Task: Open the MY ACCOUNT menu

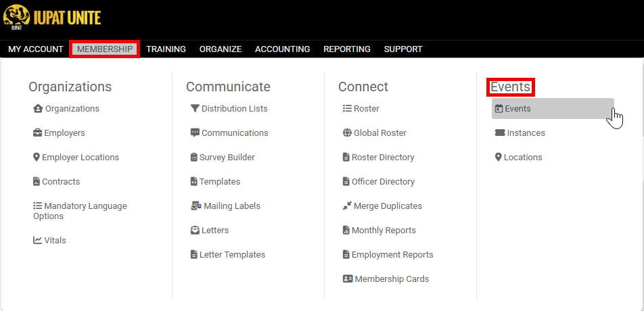Action: [36, 49]
